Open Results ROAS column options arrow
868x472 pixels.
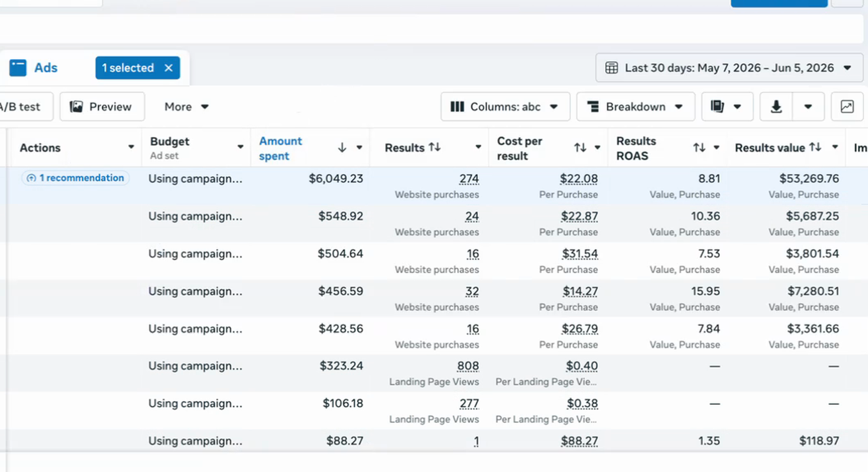716,147
